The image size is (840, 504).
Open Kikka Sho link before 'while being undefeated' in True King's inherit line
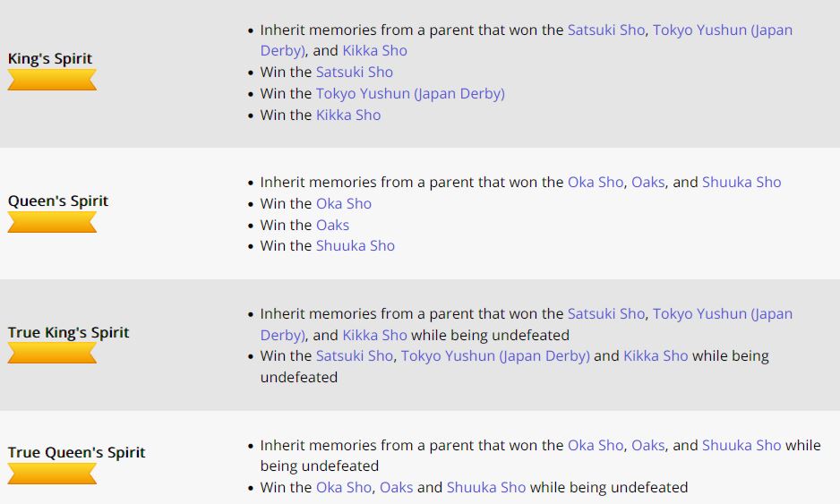374,336
